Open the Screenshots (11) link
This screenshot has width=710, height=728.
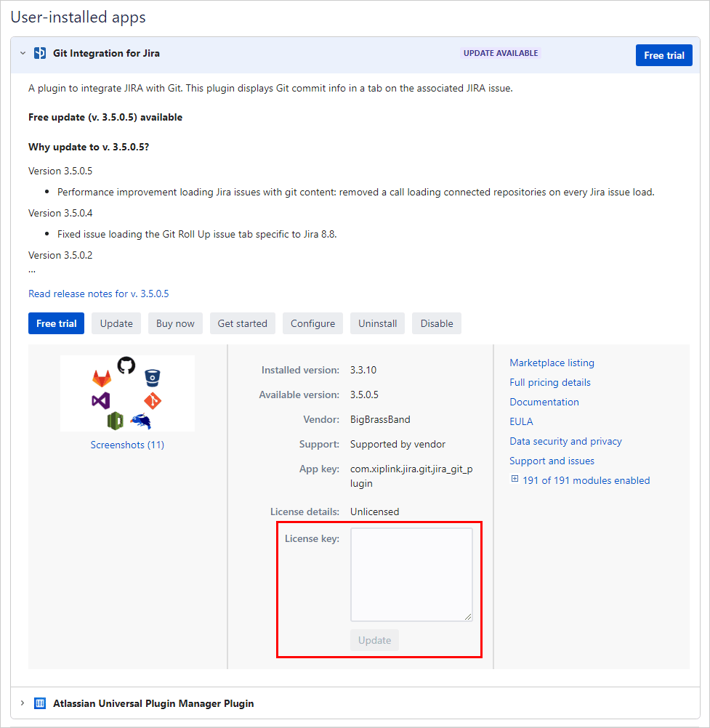click(127, 445)
